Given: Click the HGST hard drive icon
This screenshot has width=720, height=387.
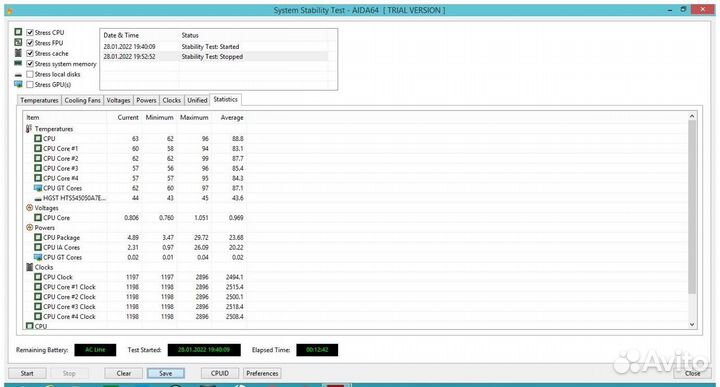Looking at the screenshot, I should (x=38, y=198).
